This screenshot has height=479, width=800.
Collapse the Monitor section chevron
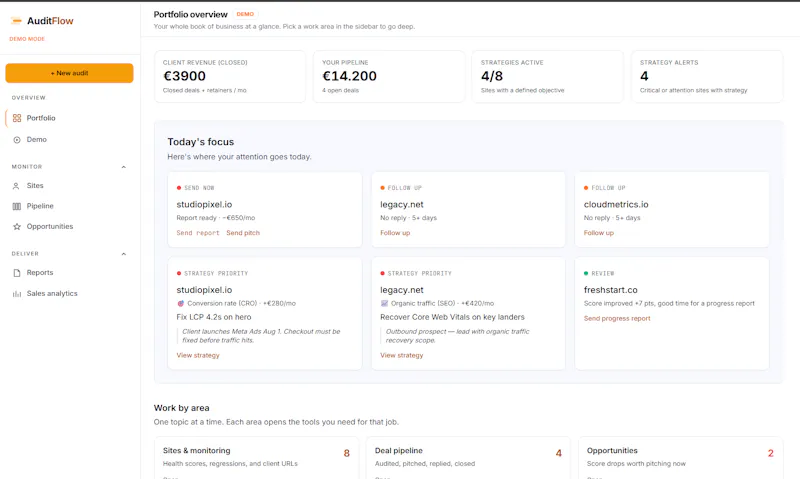pos(123,167)
